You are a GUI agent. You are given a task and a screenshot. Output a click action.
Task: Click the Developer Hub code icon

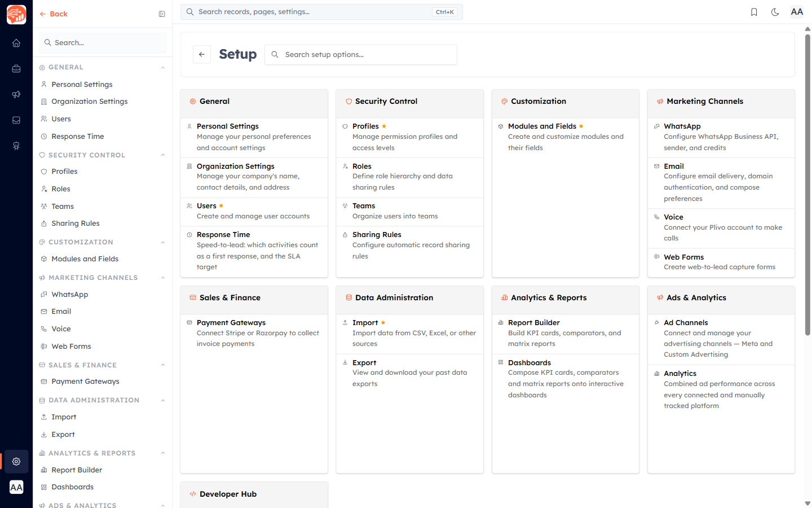pyautogui.click(x=193, y=494)
